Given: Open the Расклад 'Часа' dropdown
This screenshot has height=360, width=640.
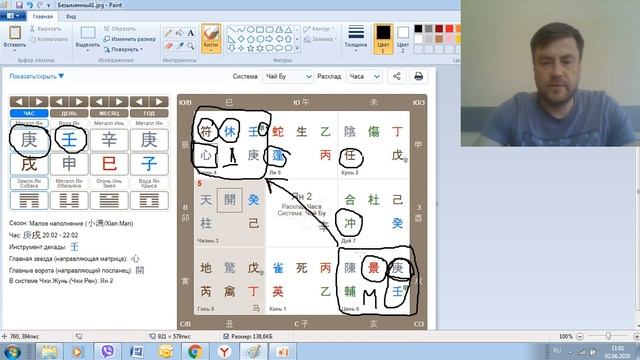Looking at the screenshot, I should pyautogui.click(x=363, y=76).
